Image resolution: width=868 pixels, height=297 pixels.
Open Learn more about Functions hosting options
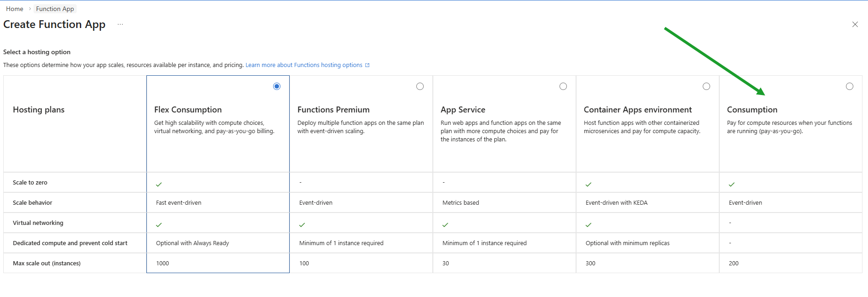tap(304, 65)
